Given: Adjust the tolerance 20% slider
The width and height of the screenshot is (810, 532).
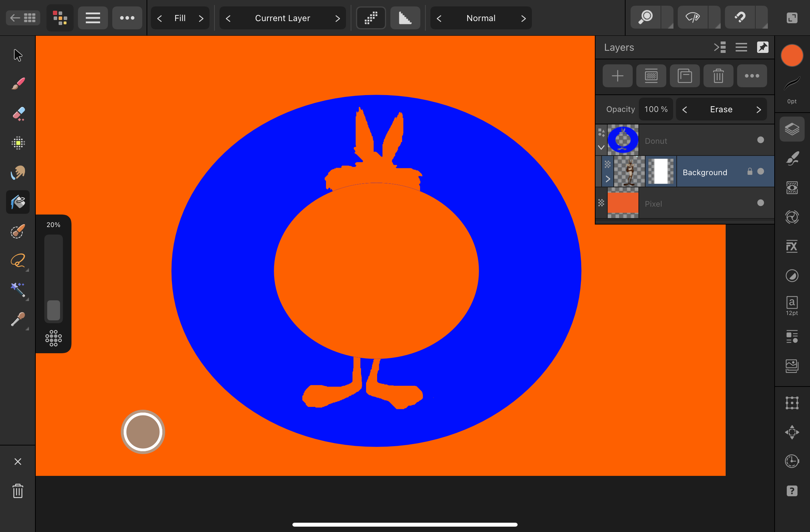Looking at the screenshot, I should coord(54,279).
